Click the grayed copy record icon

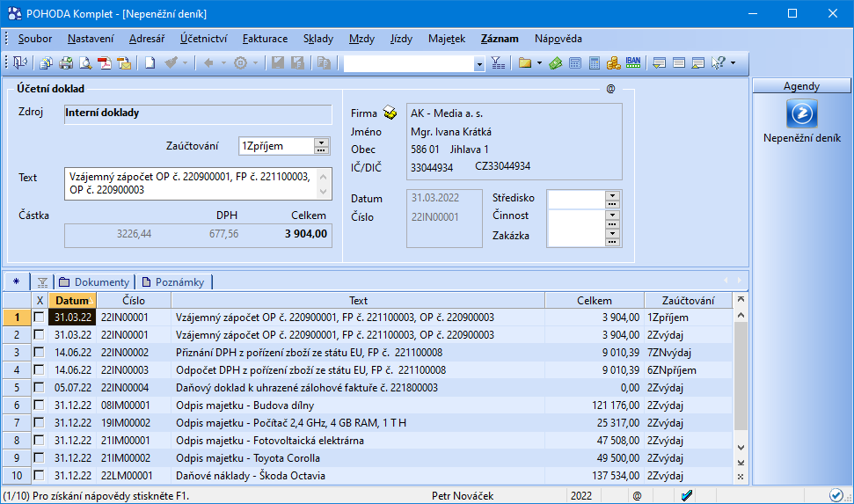(x=324, y=63)
